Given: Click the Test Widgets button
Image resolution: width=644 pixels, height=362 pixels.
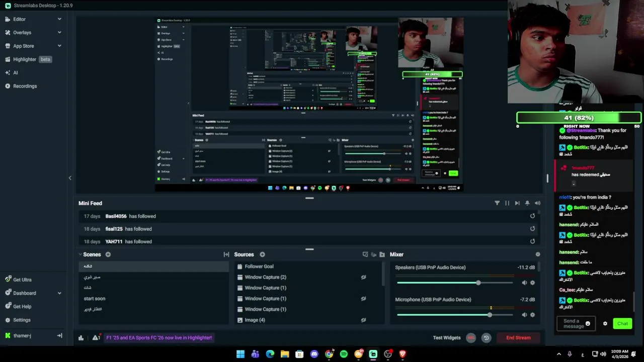Looking at the screenshot, I should point(447,338).
